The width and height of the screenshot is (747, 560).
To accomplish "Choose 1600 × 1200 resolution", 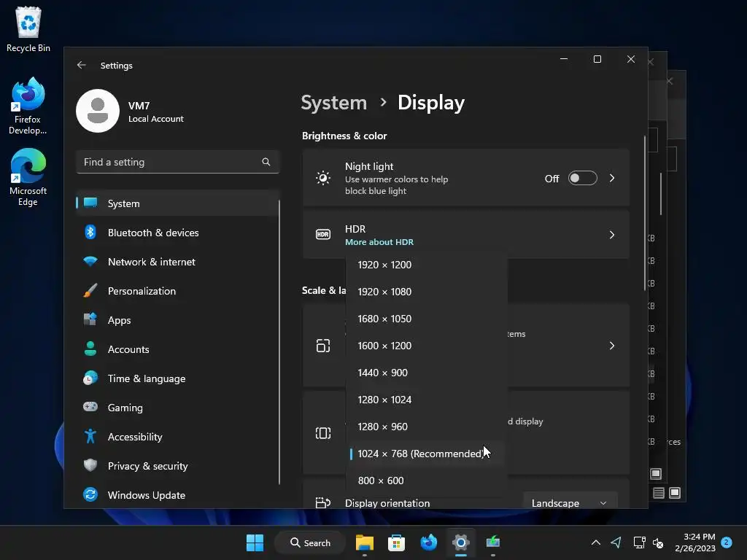I will (x=426, y=346).
